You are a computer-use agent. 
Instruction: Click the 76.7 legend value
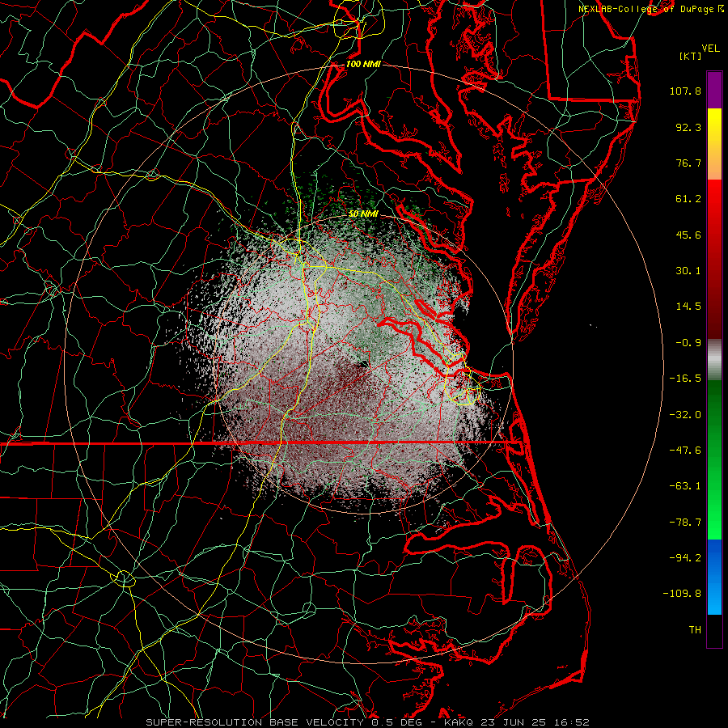[688, 163]
